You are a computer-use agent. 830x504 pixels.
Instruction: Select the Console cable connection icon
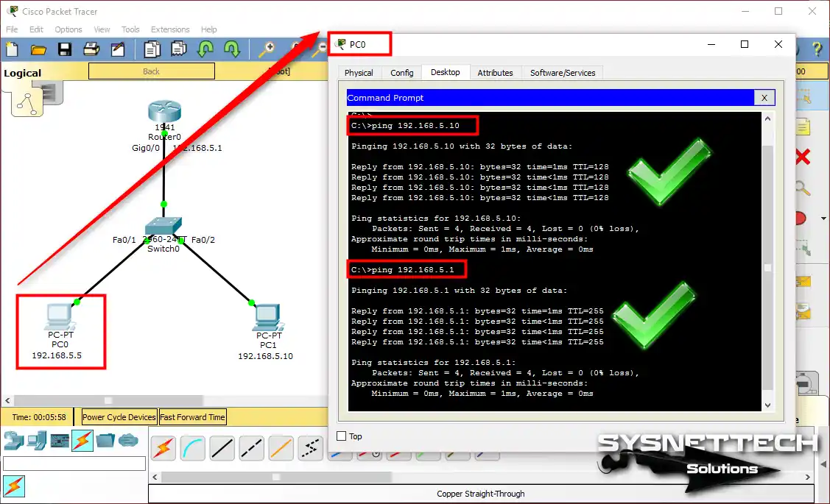tap(193, 448)
